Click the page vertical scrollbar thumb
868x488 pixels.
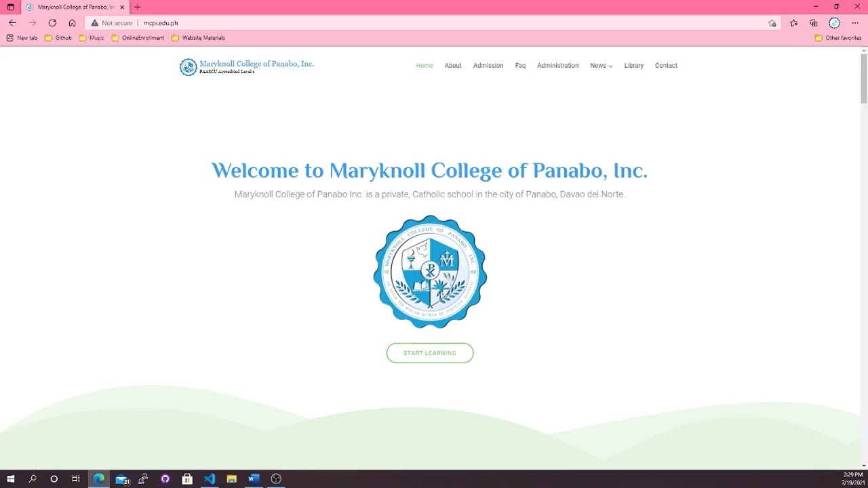864,78
